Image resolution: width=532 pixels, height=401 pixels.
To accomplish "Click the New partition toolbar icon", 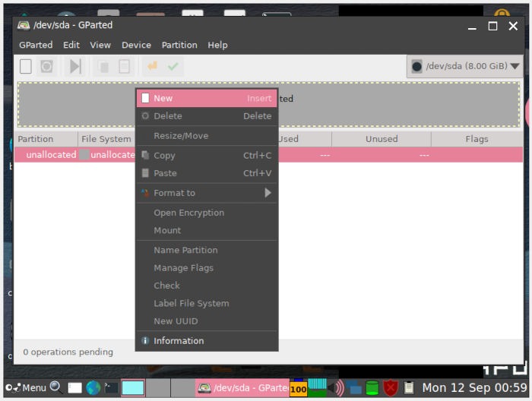I will tap(26, 66).
